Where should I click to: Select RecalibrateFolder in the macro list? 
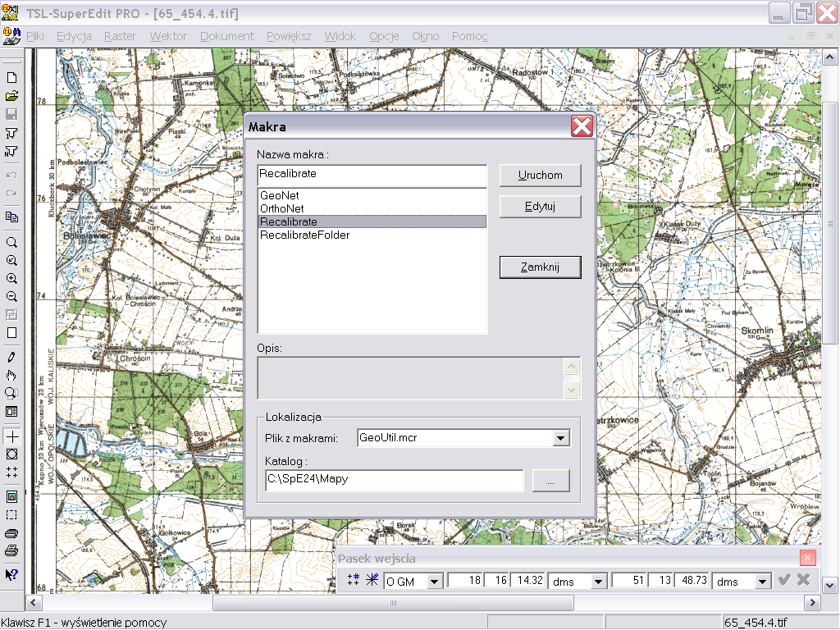(x=305, y=235)
